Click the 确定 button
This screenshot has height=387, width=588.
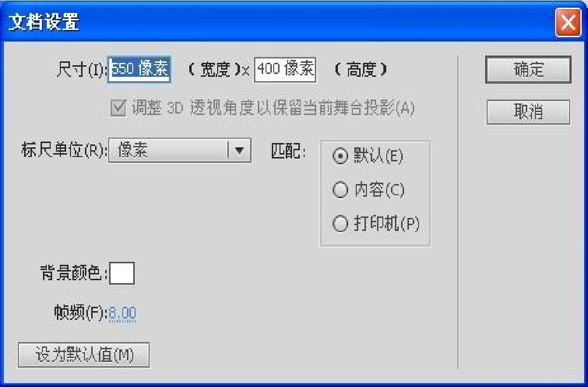click(528, 71)
